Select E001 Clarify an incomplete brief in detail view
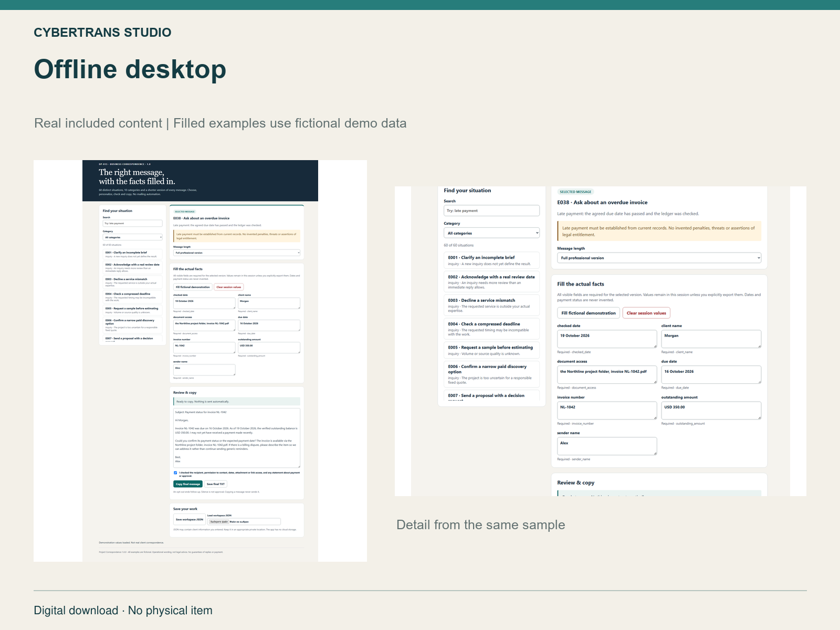This screenshot has width=840, height=630. click(x=491, y=260)
